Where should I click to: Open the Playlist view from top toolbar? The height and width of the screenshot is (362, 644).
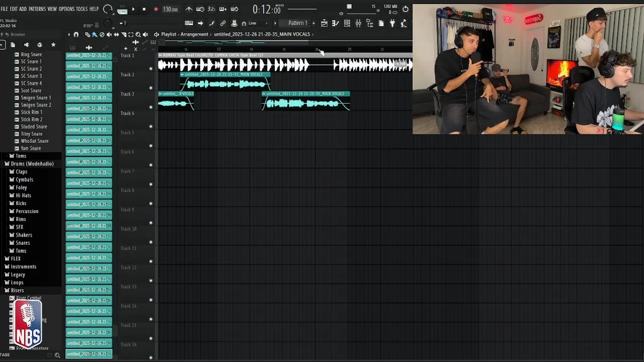[324, 23]
